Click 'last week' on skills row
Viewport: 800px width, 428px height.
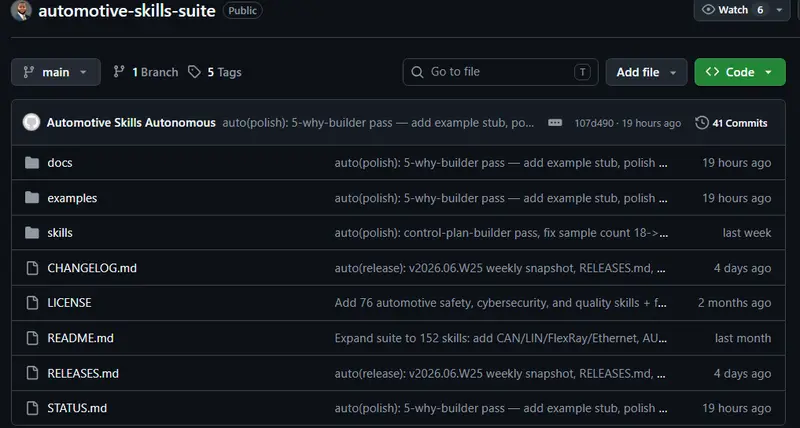click(x=747, y=233)
